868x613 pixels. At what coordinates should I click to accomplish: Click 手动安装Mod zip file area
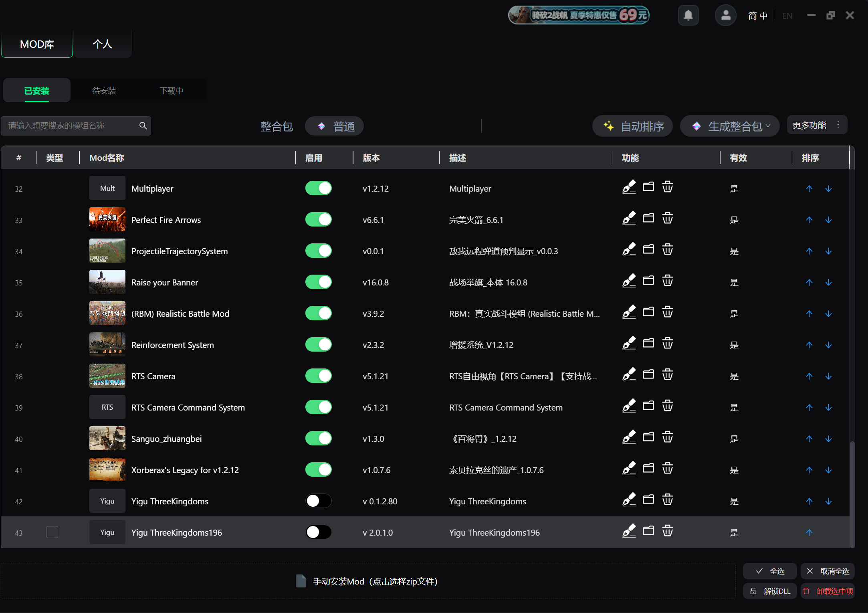click(x=368, y=581)
